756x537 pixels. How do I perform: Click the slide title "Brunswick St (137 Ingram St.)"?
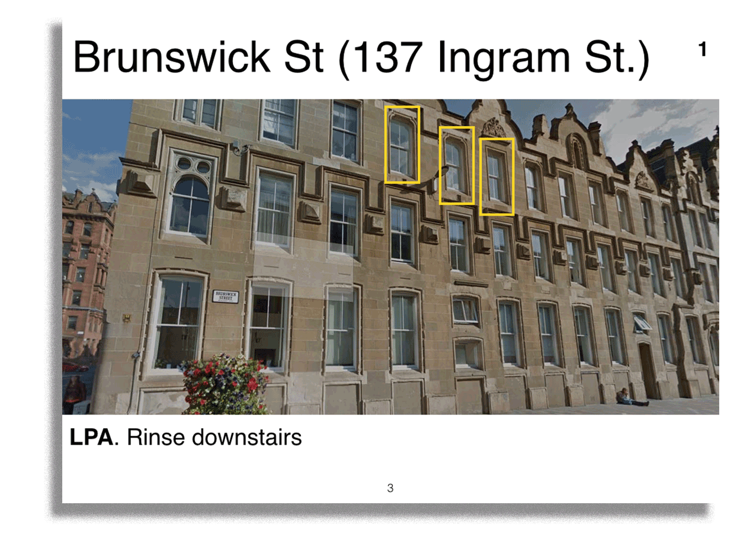pyautogui.click(x=360, y=59)
